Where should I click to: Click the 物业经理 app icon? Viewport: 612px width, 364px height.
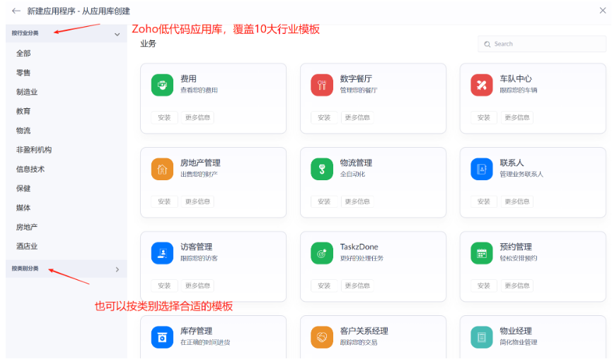coord(482,337)
